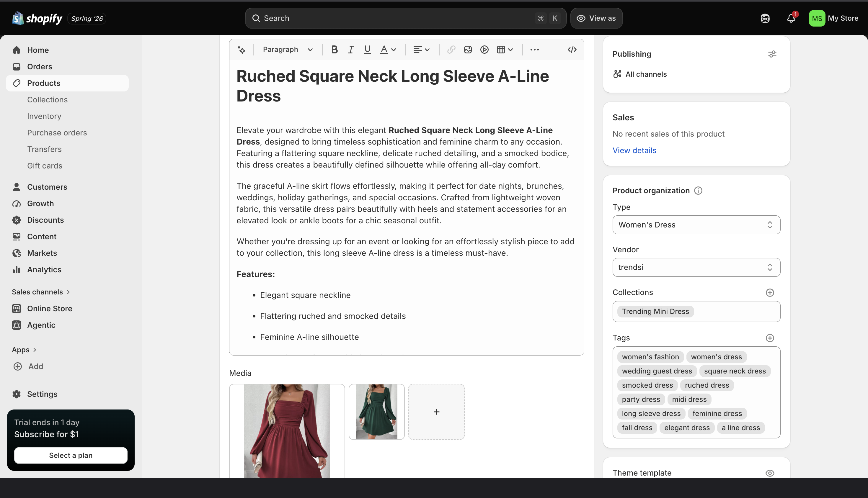
Task: Click the insert link icon
Action: [451, 50]
